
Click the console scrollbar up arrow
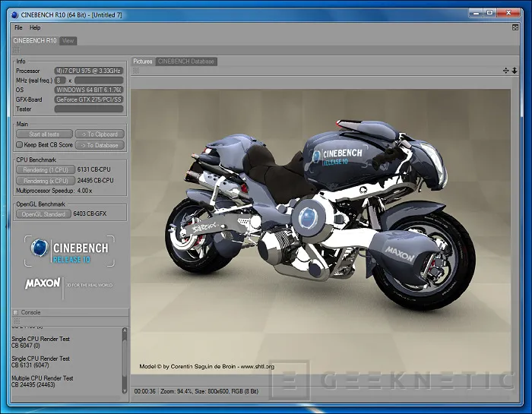125,330
